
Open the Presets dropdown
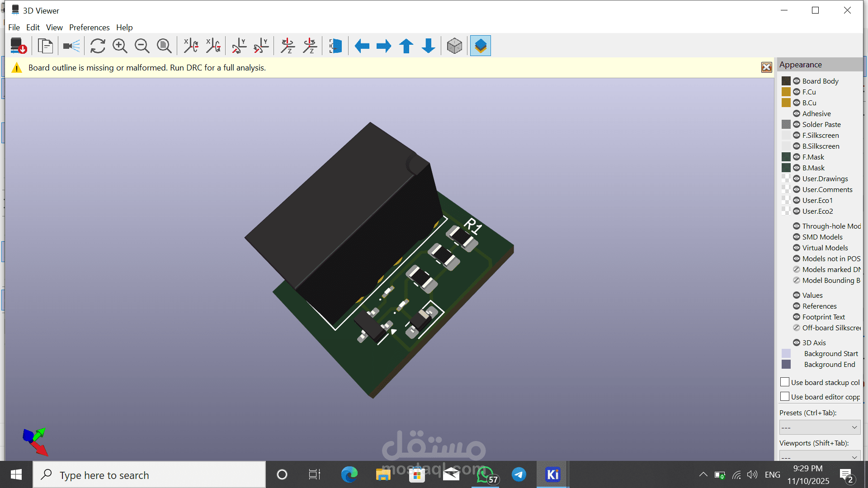pos(819,427)
